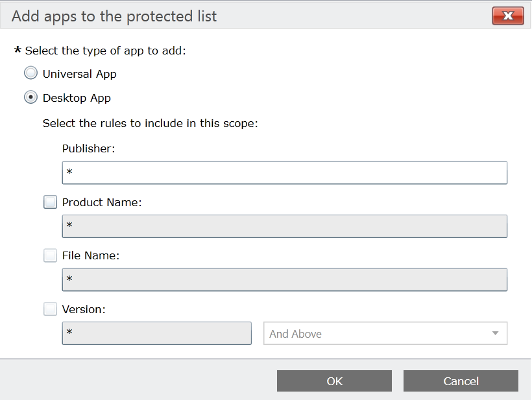Click into the Publisher text field
The height and width of the screenshot is (400, 532).
point(284,173)
